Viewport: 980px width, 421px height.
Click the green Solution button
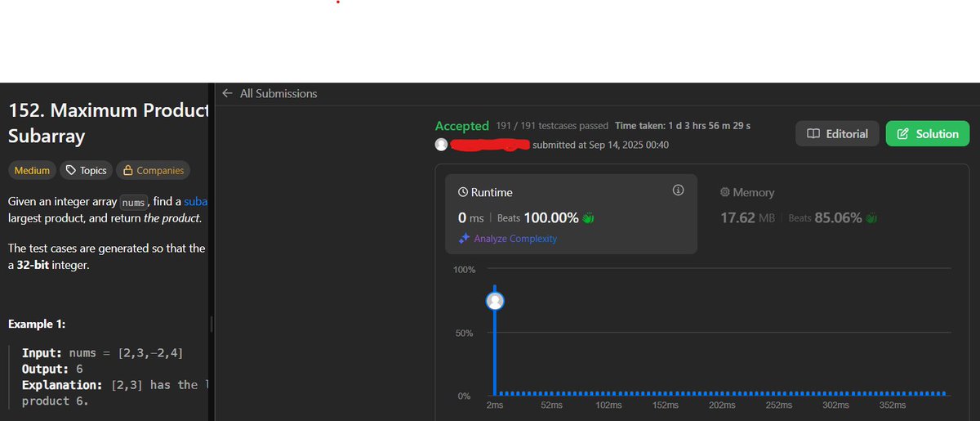tap(928, 134)
